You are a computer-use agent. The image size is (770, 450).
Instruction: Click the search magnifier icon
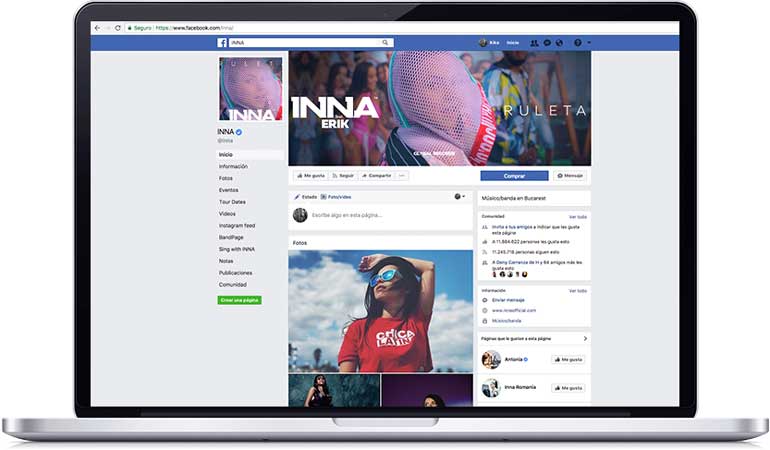[x=385, y=43]
